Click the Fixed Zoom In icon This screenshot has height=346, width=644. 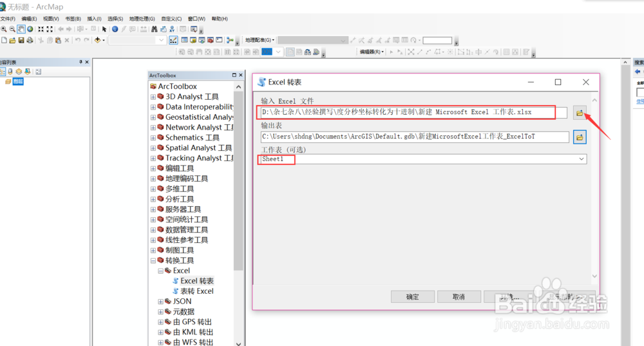click(41, 29)
